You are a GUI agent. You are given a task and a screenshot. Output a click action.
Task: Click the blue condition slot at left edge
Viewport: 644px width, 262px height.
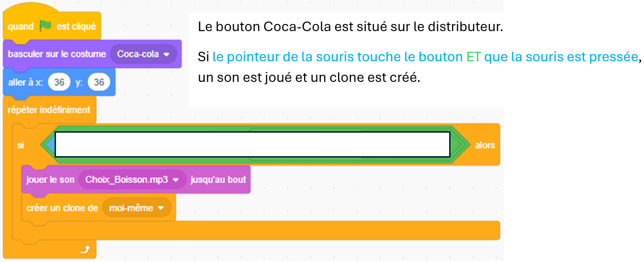point(50,144)
